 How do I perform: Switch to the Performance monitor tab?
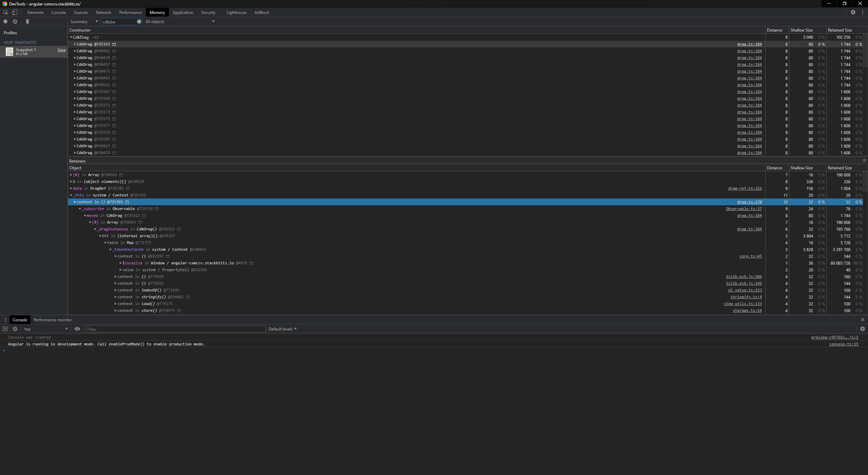point(53,320)
